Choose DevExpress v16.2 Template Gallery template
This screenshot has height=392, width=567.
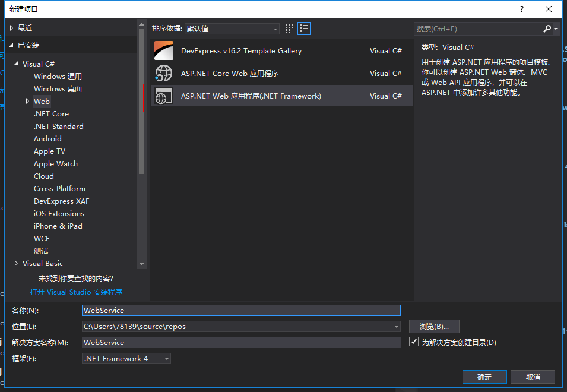[x=281, y=50]
